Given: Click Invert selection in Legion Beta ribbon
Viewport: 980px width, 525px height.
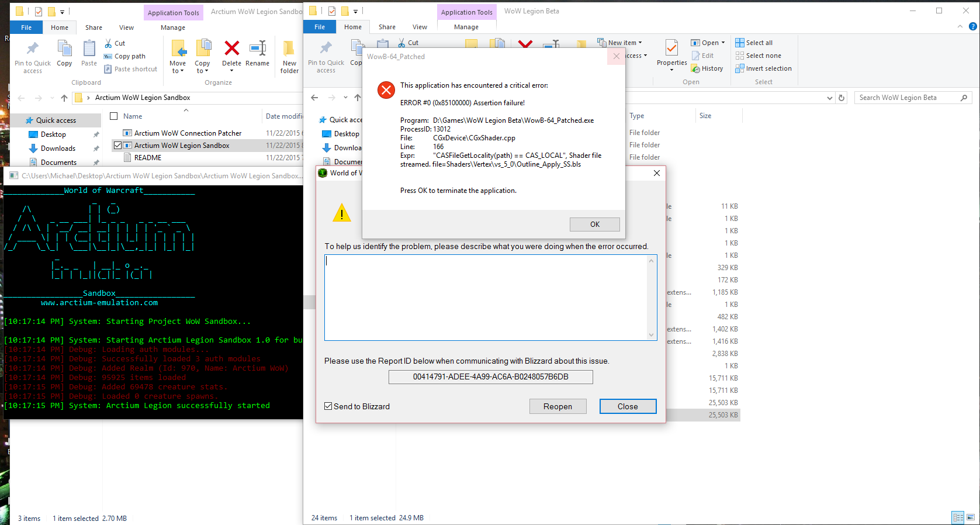Looking at the screenshot, I should click(763, 68).
